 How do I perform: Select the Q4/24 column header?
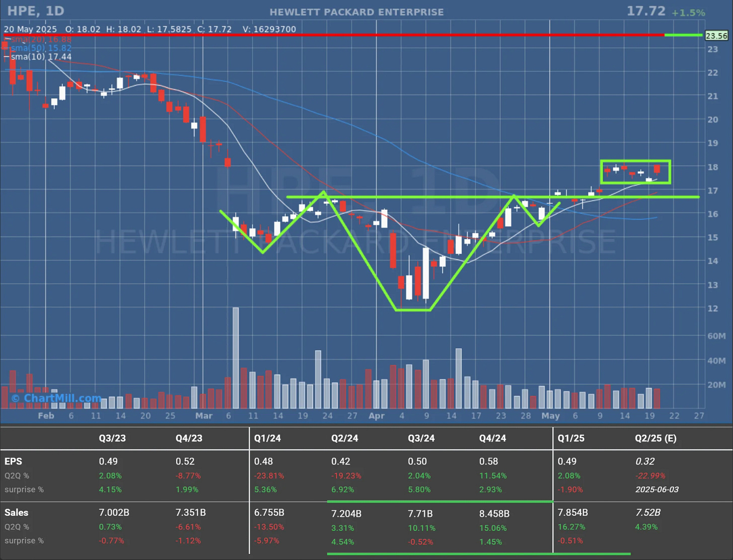point(493,438)
